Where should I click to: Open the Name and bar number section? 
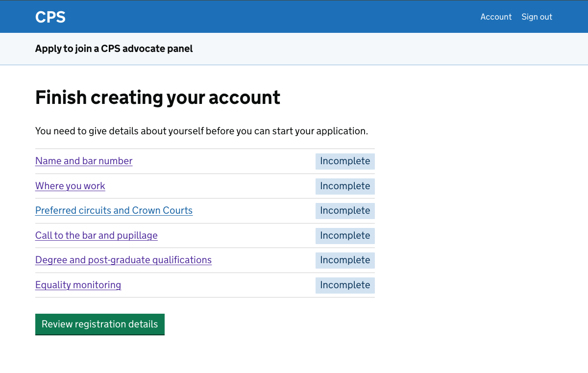[83, 161]
